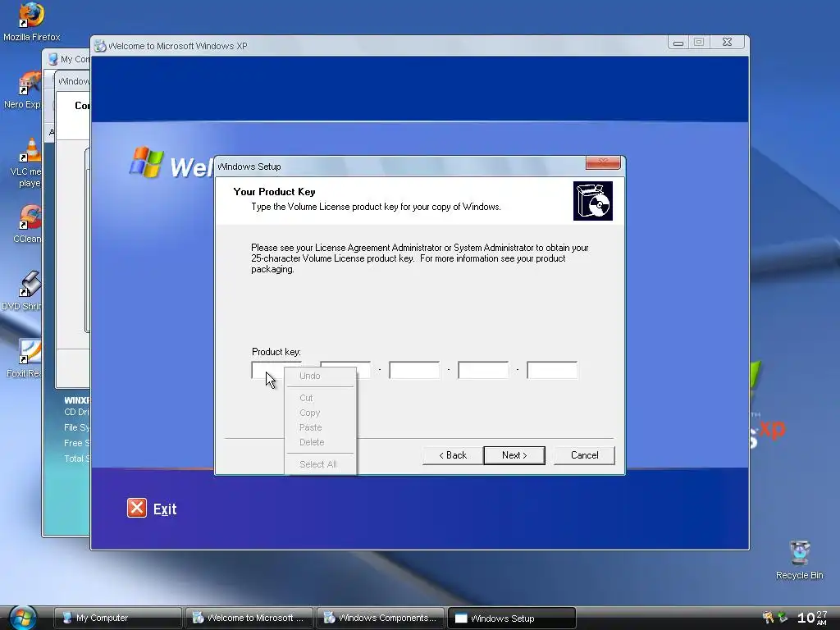Click the first product key field
Screen dimensions: 840x630
tap(267, 370)
